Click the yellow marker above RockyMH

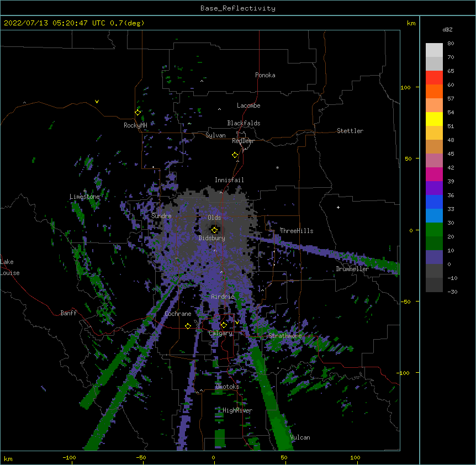[x=138, y=113]
